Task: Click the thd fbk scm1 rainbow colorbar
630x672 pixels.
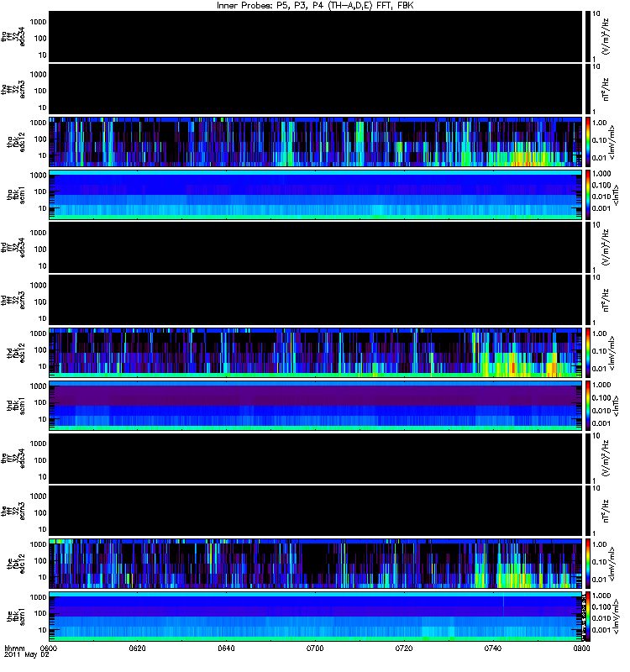Action: (x=587, y=406)
